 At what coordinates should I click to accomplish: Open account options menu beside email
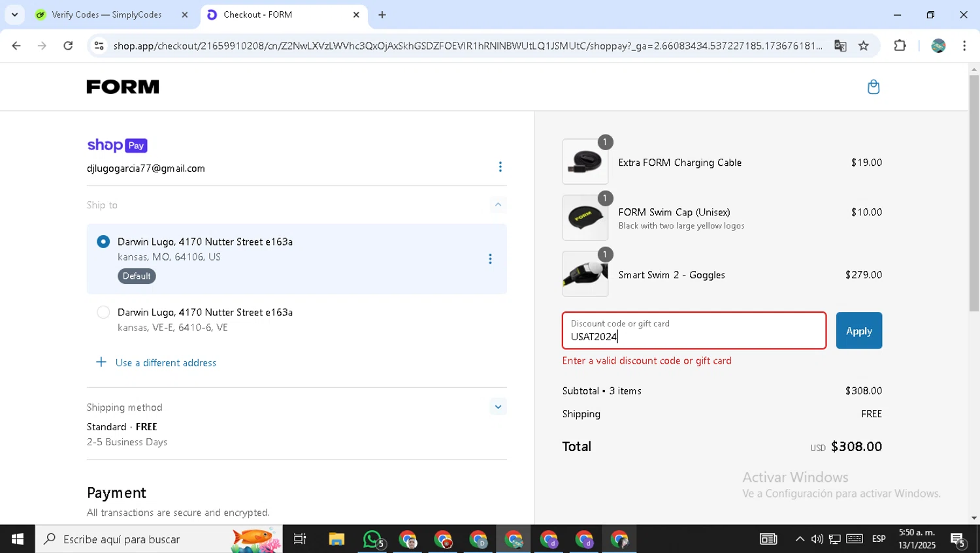(500, 167)
